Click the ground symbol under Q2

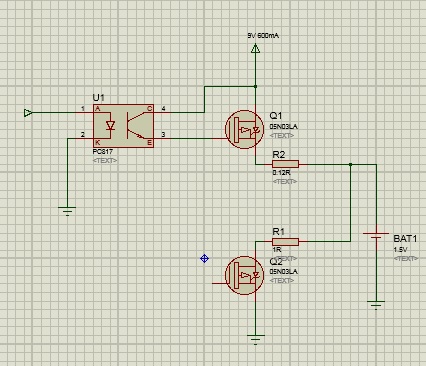tap(256, 339)
